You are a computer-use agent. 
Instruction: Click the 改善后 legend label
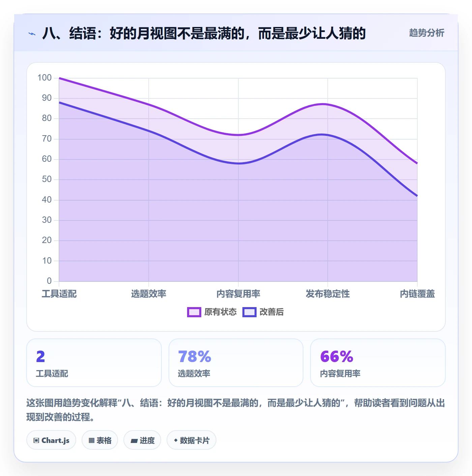[x=272, y=312]
